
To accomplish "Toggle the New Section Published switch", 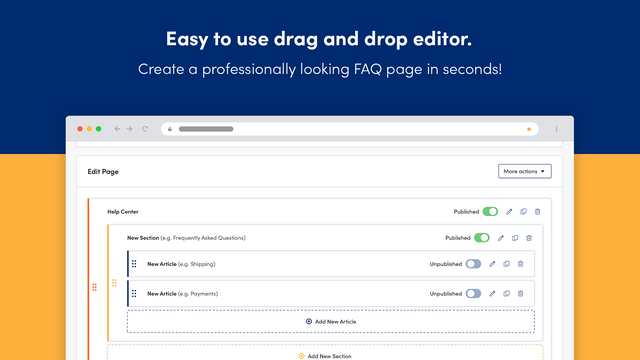I will click(x=482, y=238).
